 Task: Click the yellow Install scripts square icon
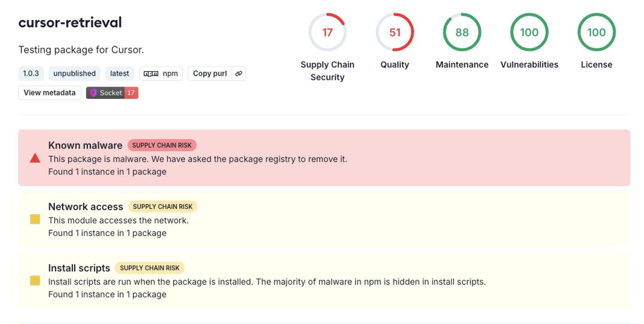click(x=35, y=280)
